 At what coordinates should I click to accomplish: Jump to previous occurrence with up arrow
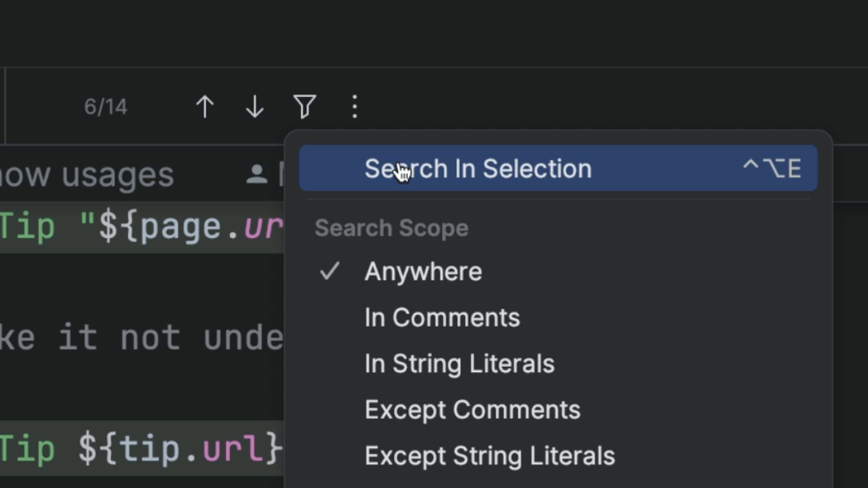(x=205, y=107)
